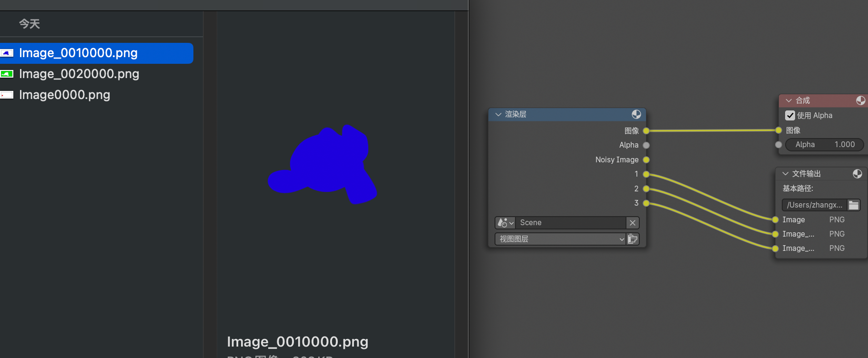This screenshot has width=868, height=358.
Task: Toggle preview sphere icon on 渲染层 node
Action: (x=636, y=114)
